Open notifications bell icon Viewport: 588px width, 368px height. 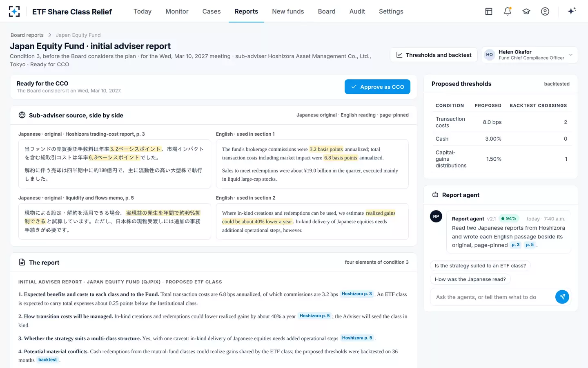(508, 11)
